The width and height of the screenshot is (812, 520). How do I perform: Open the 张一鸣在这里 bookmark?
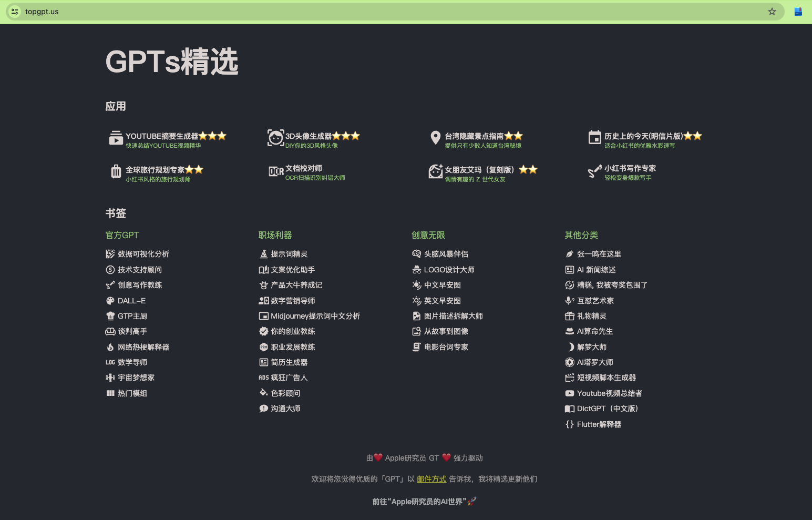tap(599, 254)
